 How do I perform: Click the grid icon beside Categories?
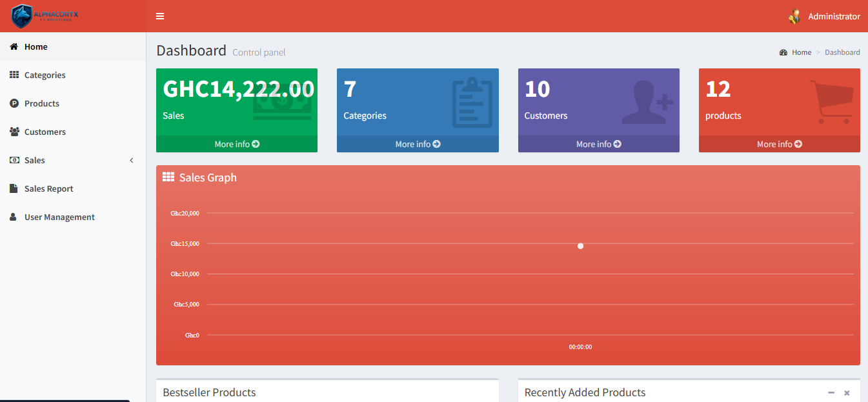click(14, 75)
